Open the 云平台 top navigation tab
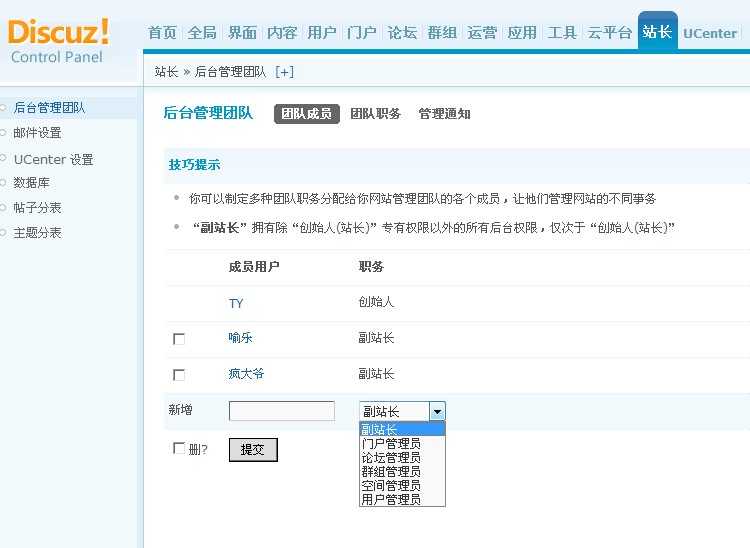 609,33
